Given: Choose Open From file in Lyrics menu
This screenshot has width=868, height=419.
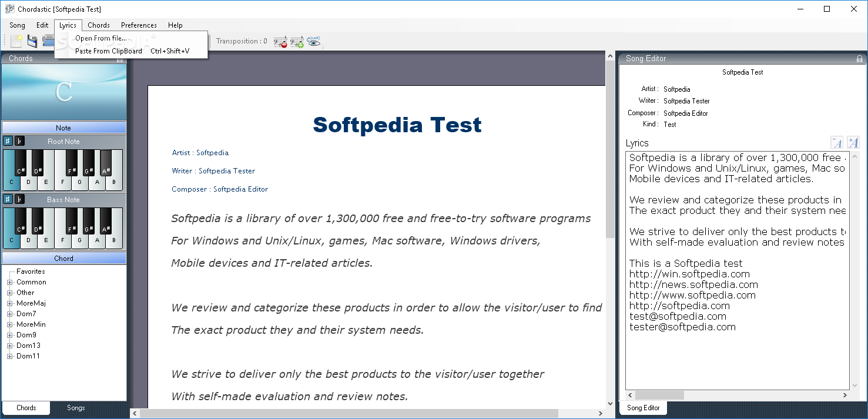Looking at the screenshot, I should click(x=131, y=38).
